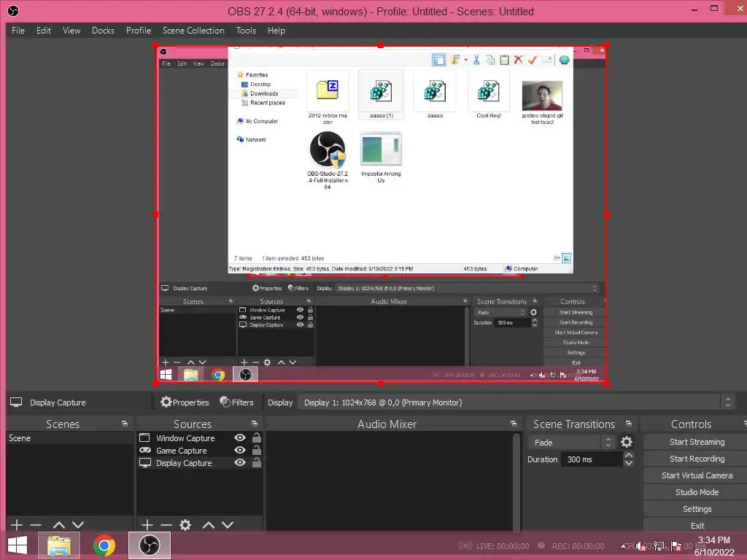Open source Filters
The width and height of the screenshot is (747, 560).
[237, 402]
